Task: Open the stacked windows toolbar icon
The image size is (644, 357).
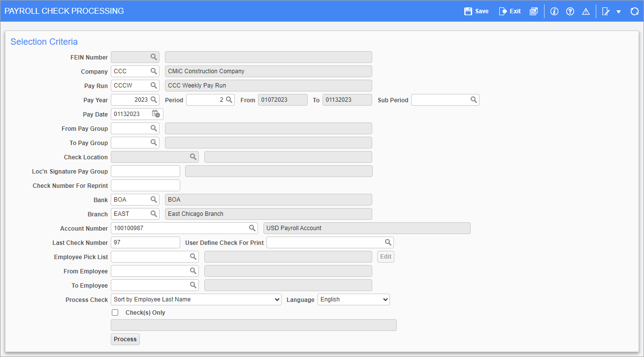Action: 533,11
